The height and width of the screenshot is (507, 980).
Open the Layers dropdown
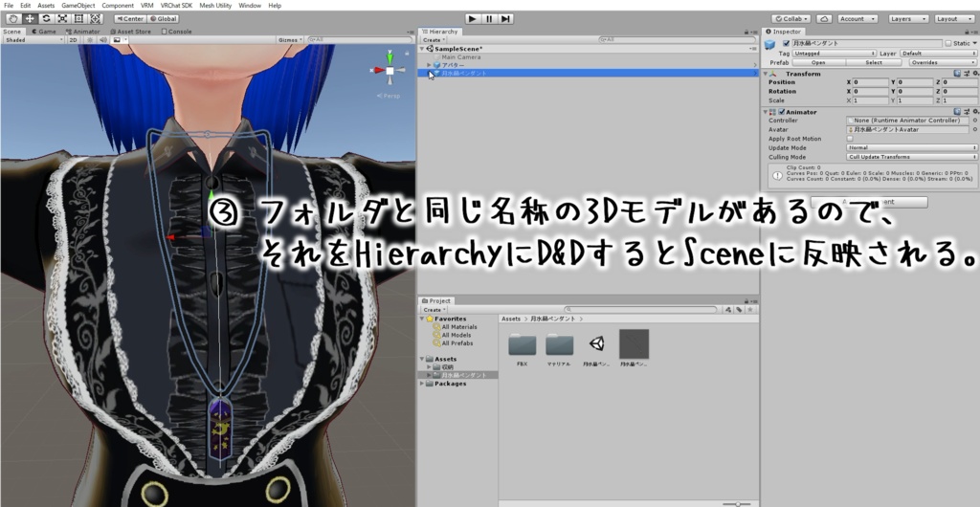click(907, 19)
